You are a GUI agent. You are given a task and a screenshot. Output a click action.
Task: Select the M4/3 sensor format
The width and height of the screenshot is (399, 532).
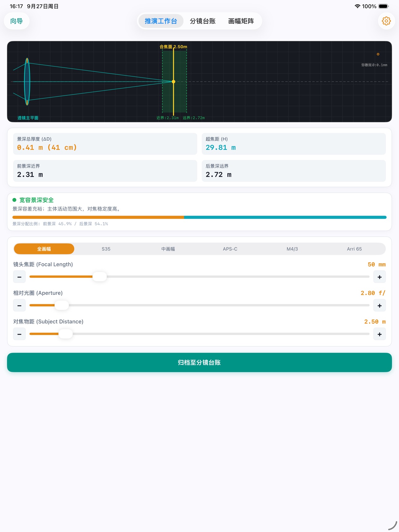coord(292,249)
